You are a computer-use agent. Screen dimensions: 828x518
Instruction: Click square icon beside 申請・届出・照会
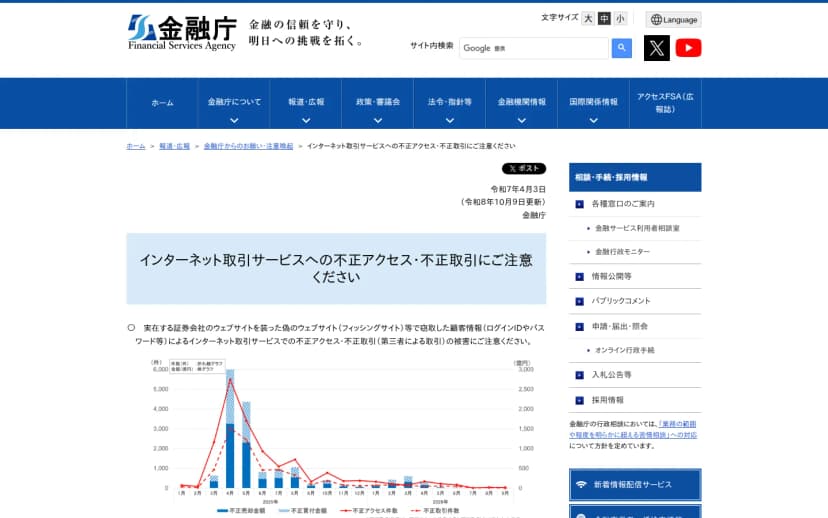[x=579, y=327]
